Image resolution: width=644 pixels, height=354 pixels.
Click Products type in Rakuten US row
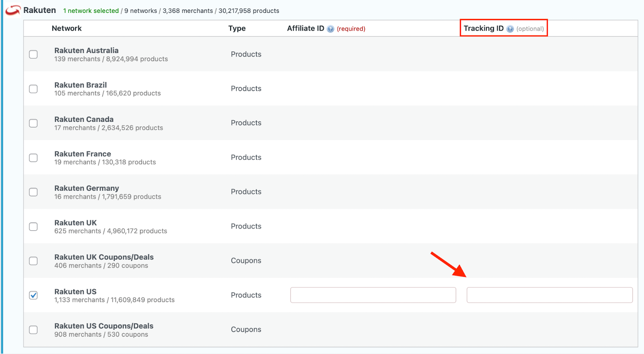246,295
